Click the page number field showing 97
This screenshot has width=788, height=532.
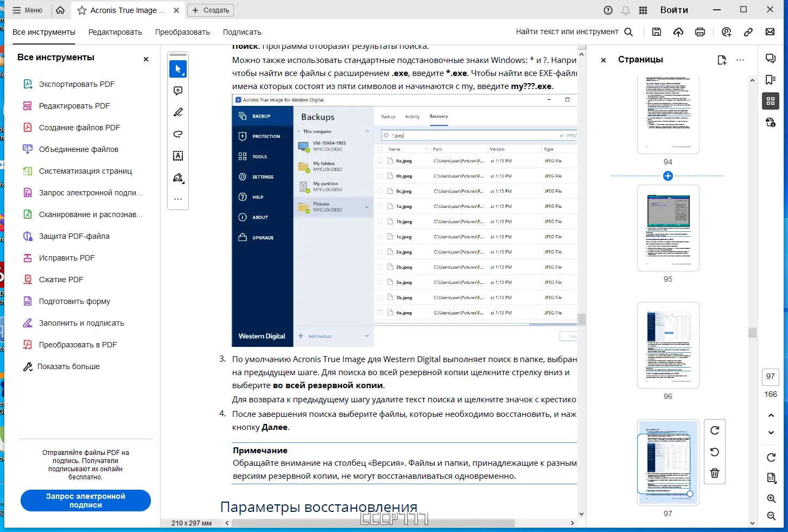point(770,376)
